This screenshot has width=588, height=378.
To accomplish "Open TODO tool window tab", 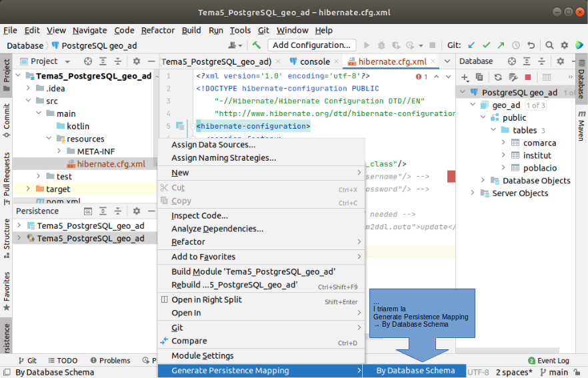I will pyautogui.click(x=63, y=361).
